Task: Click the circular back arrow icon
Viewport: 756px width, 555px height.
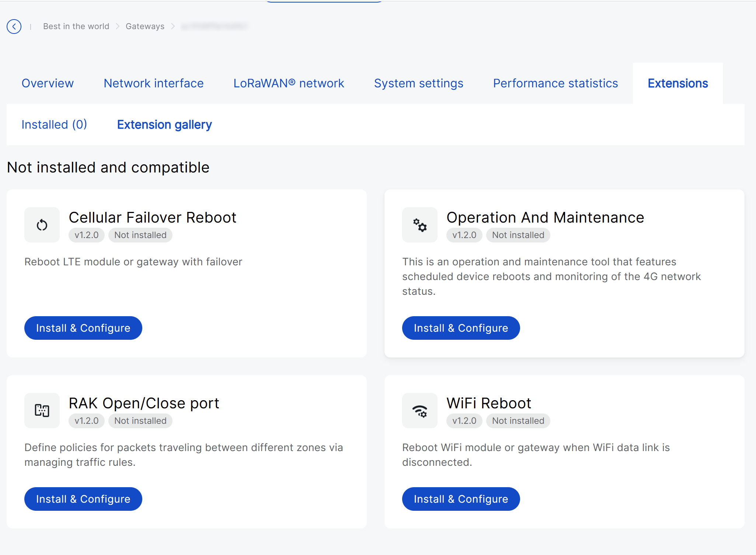Action: click(x=14, y=27)
